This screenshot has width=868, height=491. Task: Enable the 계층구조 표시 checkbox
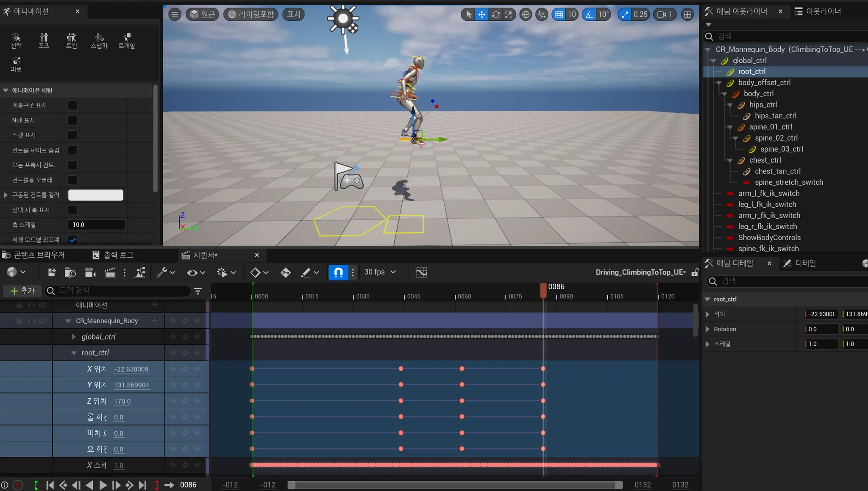click(x=72, y=105)
